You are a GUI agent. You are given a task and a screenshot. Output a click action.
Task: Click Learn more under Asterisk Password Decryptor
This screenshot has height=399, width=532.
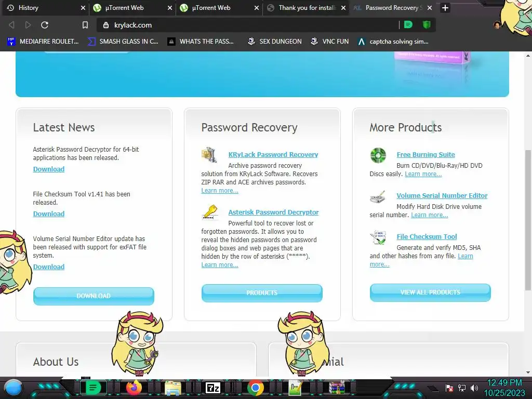[220, 264]
